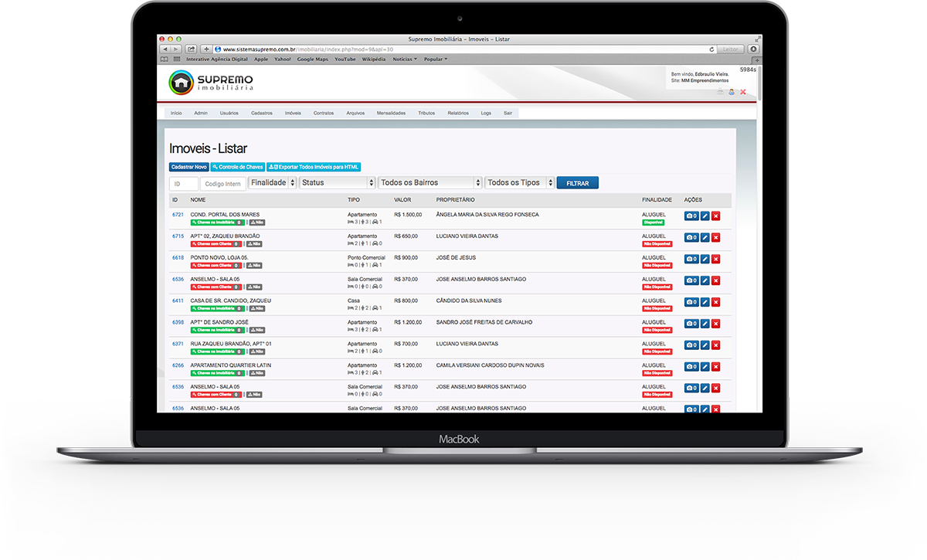Screen dimensions: 927x560
Task: Edit APTº DE SANDRO JOSÉ property
Action: pos(705,324)
